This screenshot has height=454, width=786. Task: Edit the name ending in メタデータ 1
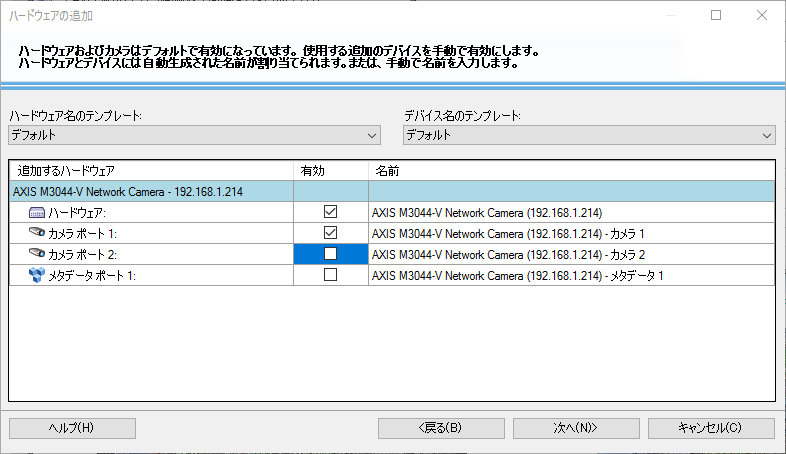pos(571,276)
